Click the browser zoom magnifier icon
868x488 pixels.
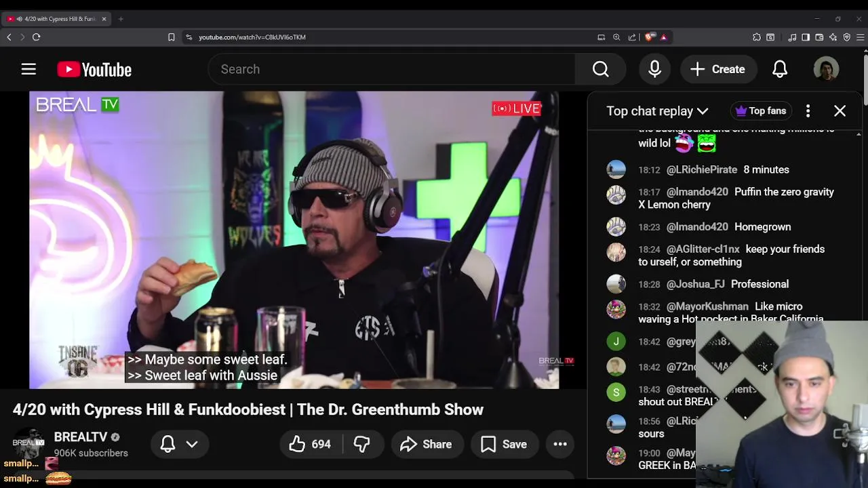click(x=616, y=37)
